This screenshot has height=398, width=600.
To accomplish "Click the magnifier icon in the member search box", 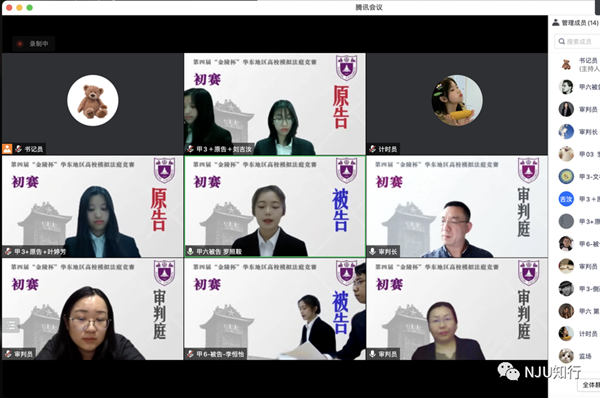I will click(561, 41).
